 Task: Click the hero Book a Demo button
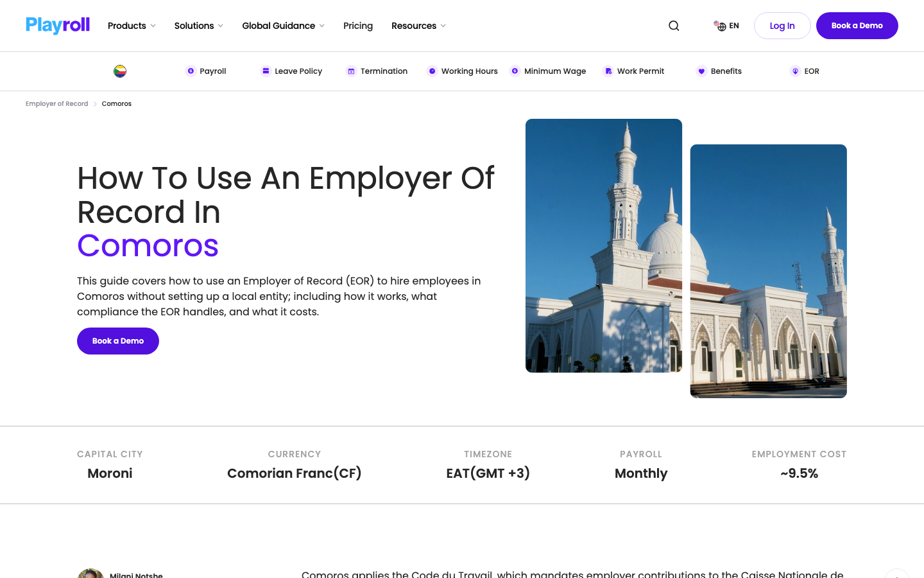(118, 341)
